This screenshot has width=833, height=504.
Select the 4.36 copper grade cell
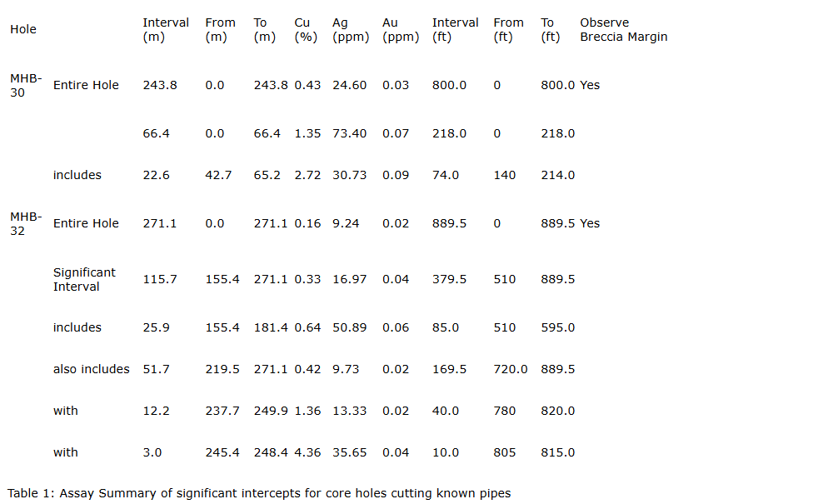click(307, 452)
